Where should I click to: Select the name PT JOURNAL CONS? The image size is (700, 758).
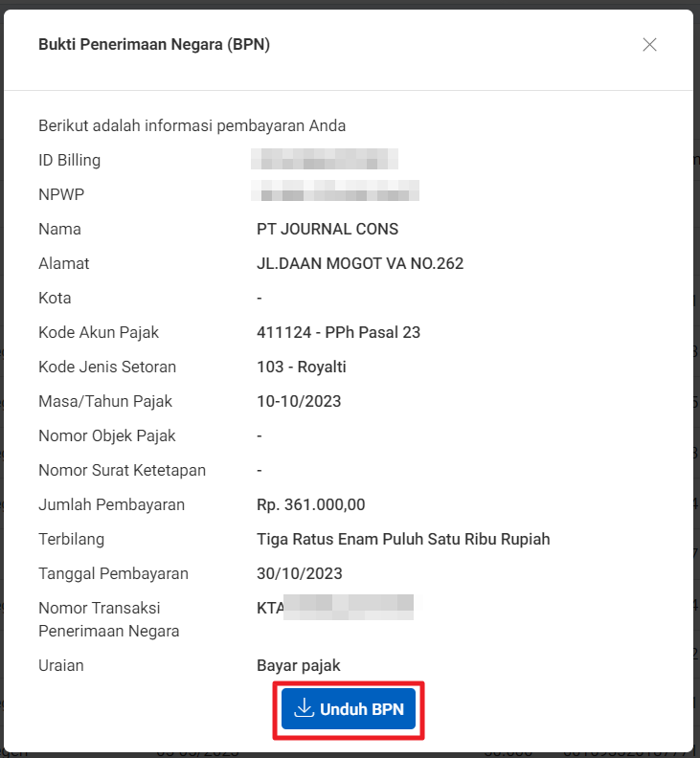(327, 229)
